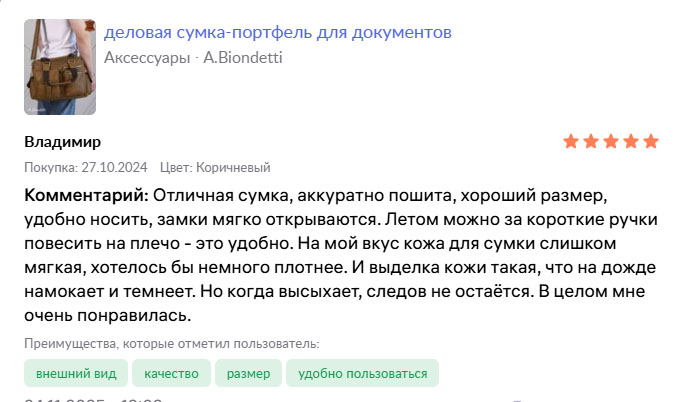Select the 'качество' advantage tag
Viewport: 683px width, 402px height.
171,374
